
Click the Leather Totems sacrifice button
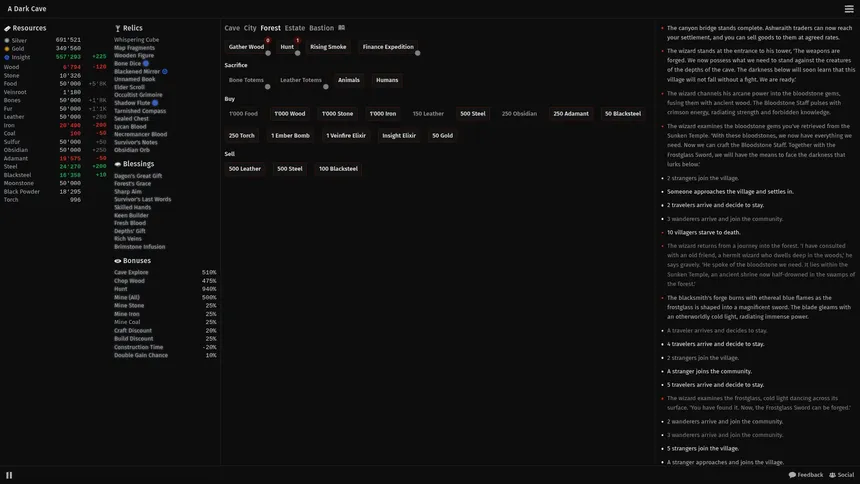click(x=301, y=80)
